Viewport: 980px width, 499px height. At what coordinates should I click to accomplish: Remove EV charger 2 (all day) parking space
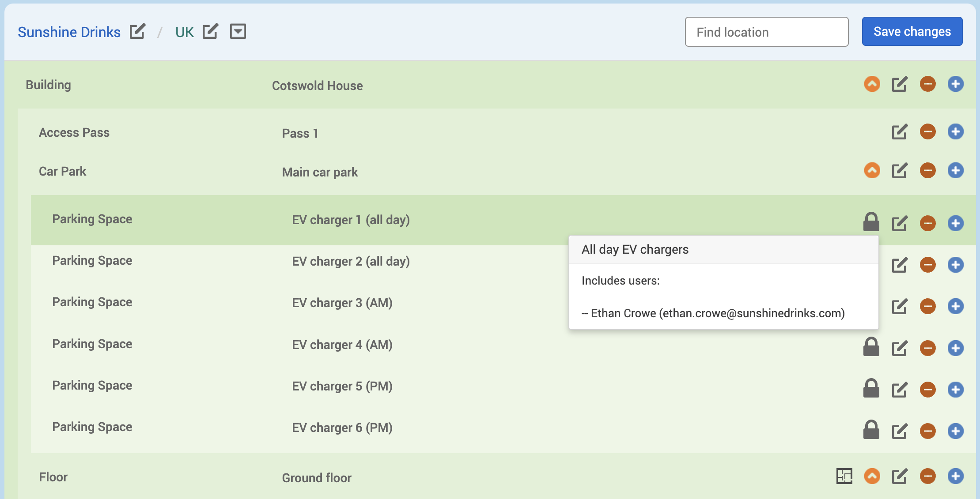(x=927, y=265)
